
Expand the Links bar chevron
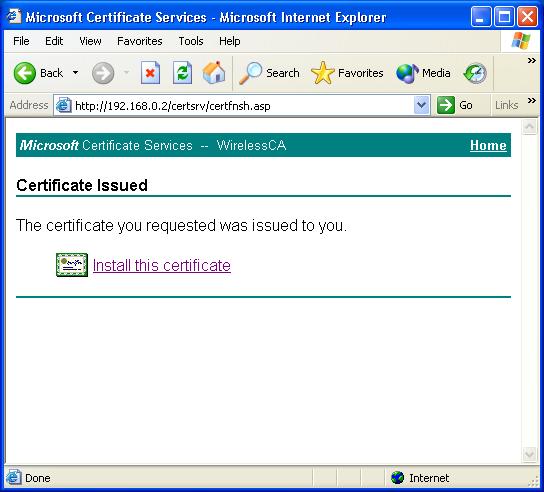(x=532, y=101)
